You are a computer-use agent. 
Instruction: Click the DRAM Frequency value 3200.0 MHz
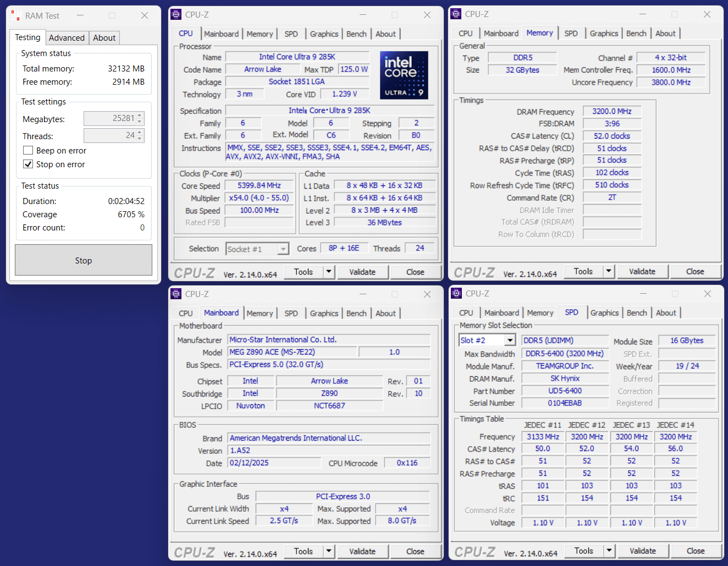point(612,111)
